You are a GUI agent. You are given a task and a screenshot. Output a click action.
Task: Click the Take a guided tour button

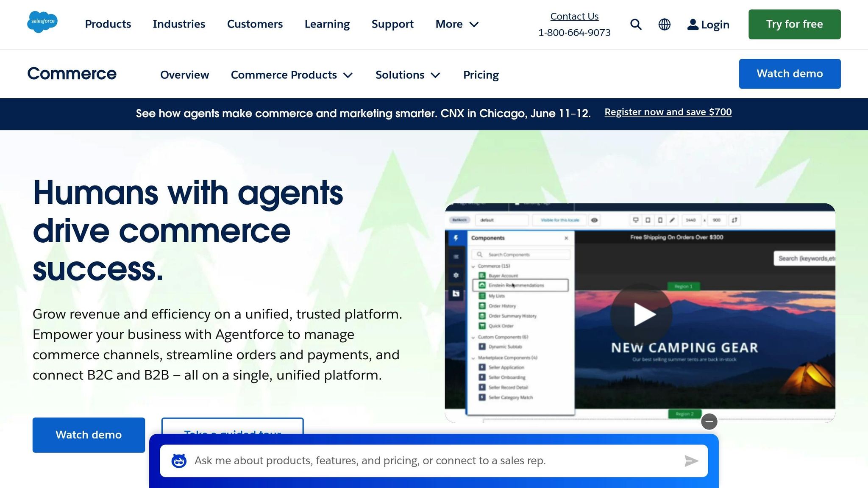pyautogui.click(x=232, y=426)
